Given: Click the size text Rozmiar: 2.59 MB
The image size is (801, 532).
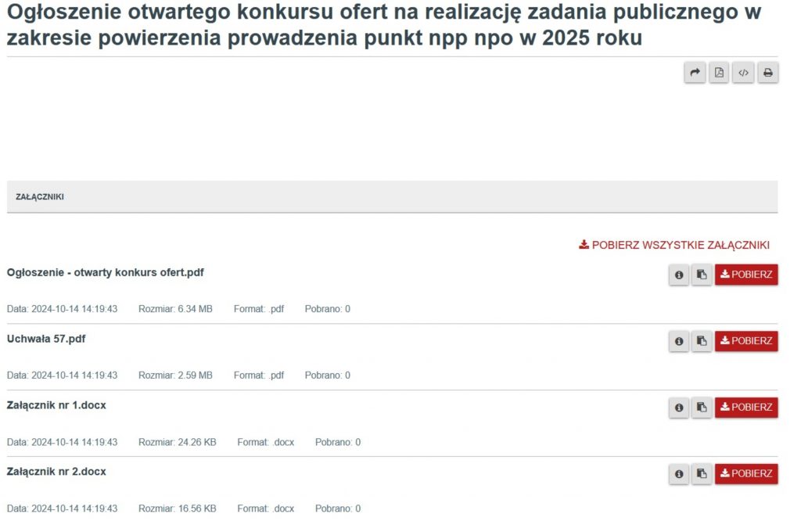Looking at the screenshot, I should click(175, 376).
